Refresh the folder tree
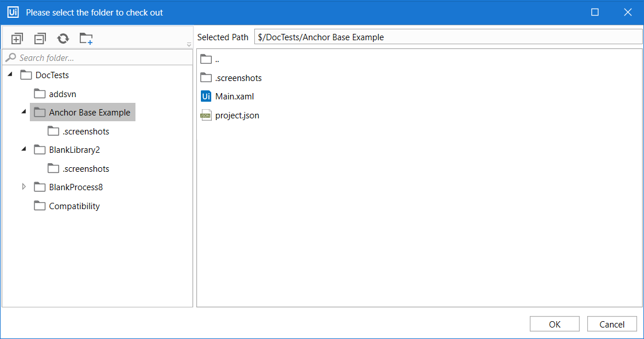 click(63, 39)
